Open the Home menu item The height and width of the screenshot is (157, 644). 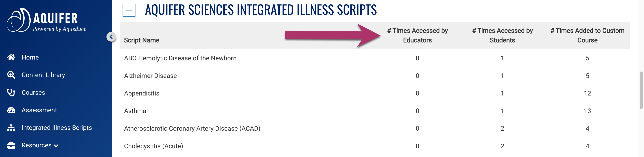pos(30,57)
